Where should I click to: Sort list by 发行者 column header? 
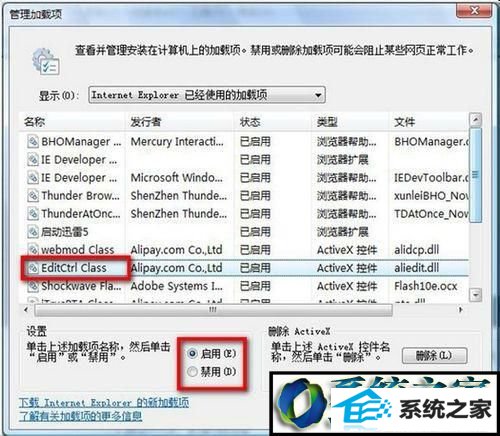179,122
